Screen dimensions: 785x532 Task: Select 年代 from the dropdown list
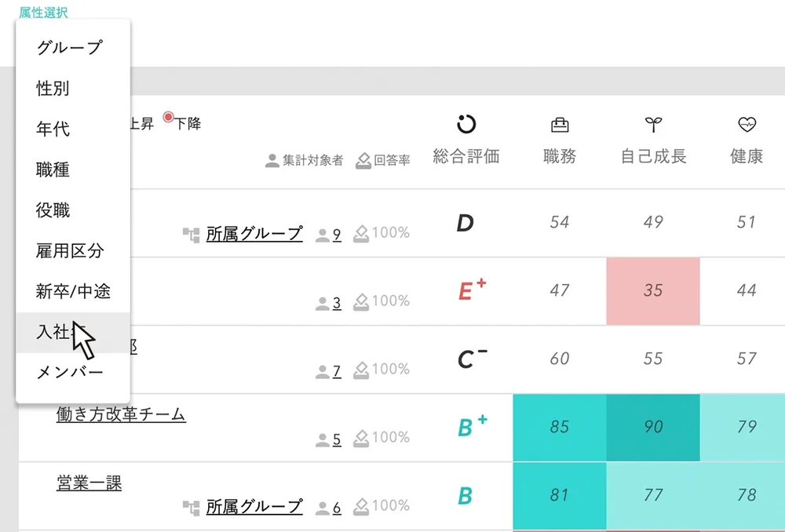(53, 129)
